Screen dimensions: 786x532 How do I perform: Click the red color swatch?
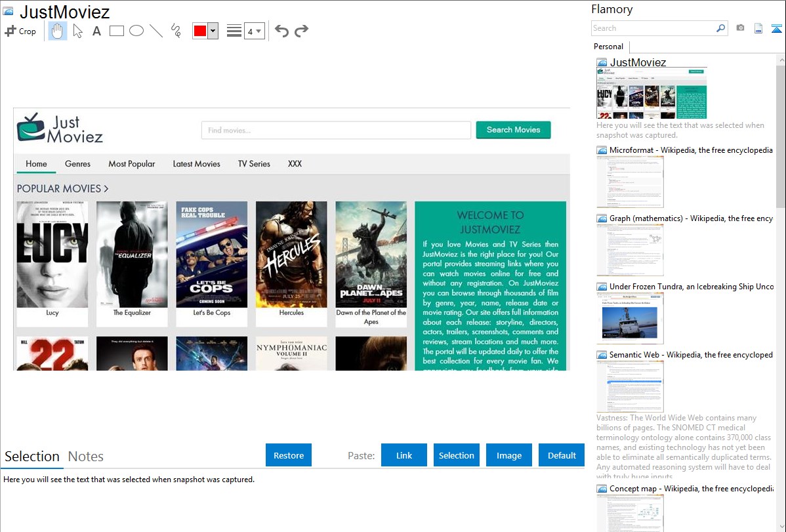(200, 31)
